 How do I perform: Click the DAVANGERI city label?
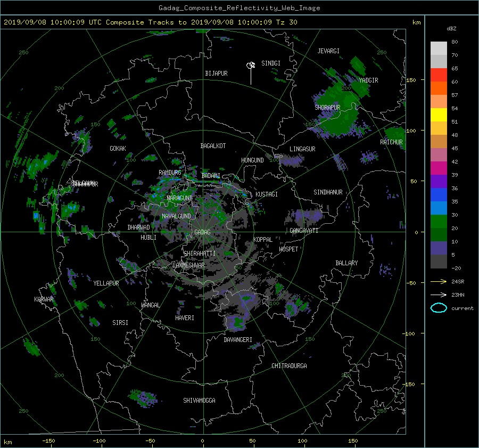coord(238,340)
